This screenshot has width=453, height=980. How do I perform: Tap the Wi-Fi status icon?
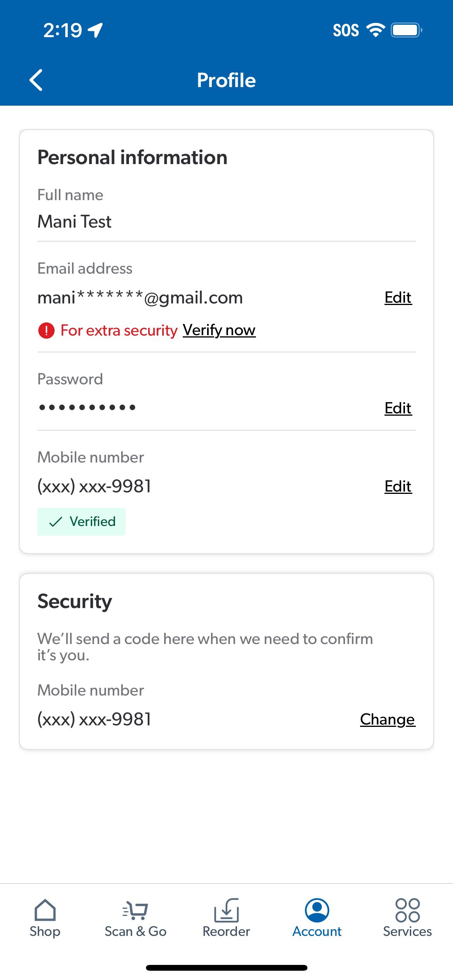(x=375, y=30)
